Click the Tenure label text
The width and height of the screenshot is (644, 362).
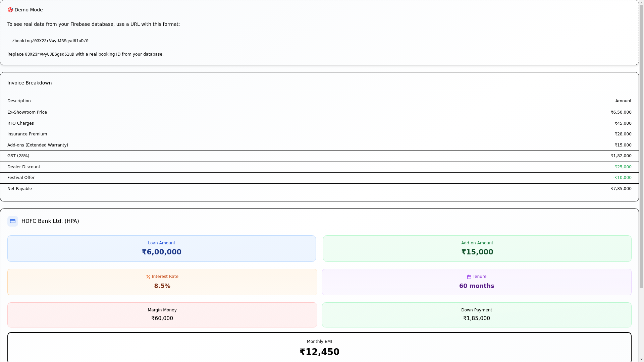pyautogui.click(x=479, y=277)
